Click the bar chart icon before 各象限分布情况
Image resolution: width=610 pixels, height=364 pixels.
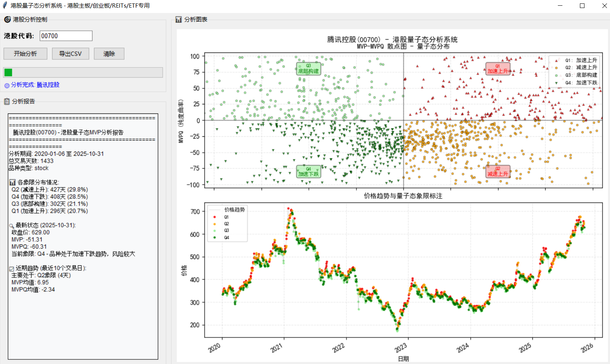[x=13, y=182]
